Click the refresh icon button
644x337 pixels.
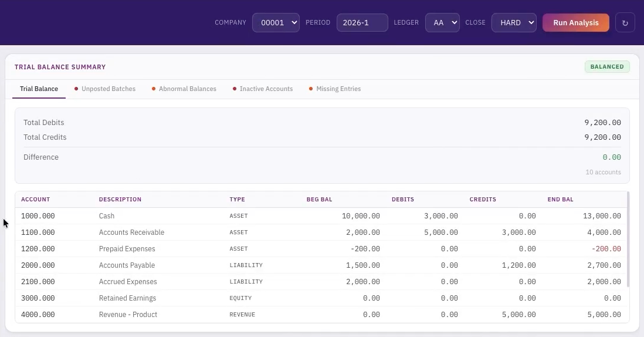(625, 23)
